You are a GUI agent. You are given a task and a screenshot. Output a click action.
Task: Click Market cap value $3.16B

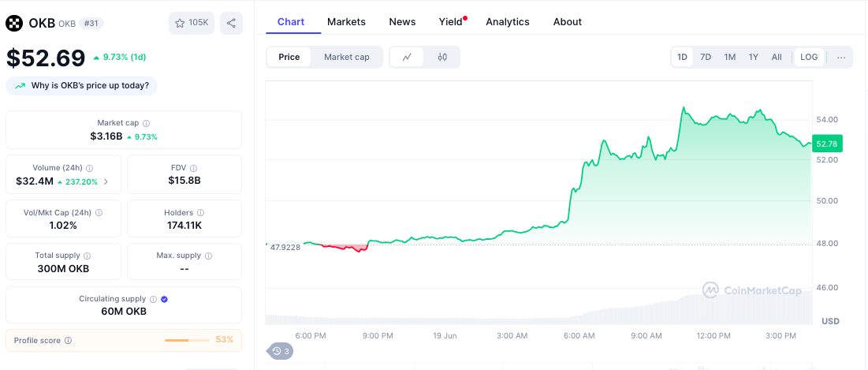[x=106, y=136]
